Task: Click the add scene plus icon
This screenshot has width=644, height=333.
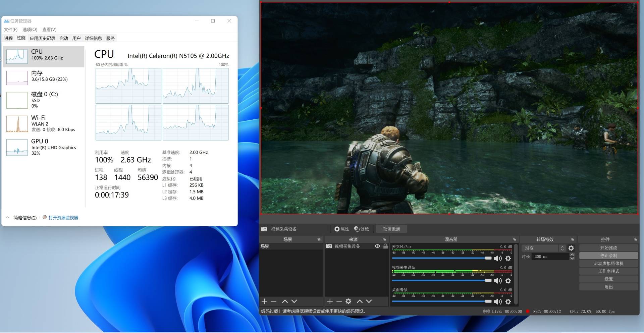Action: (264, 301)
